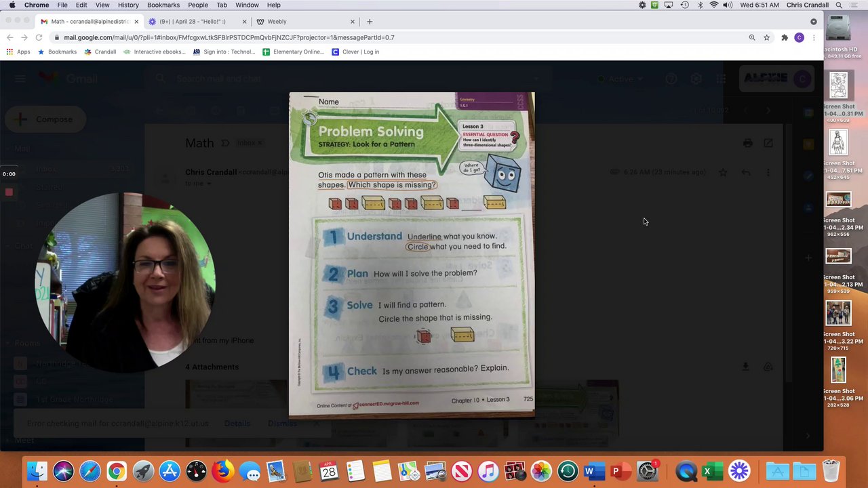The width and height of the screenshot is (868, 488).
Task: Click the Chrome address bar URL
Action: pos(229,37)
